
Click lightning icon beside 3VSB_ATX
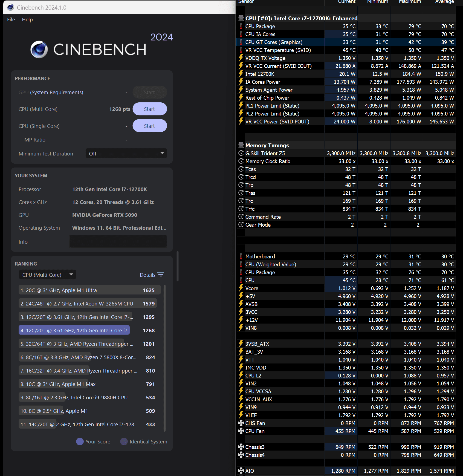241,344
